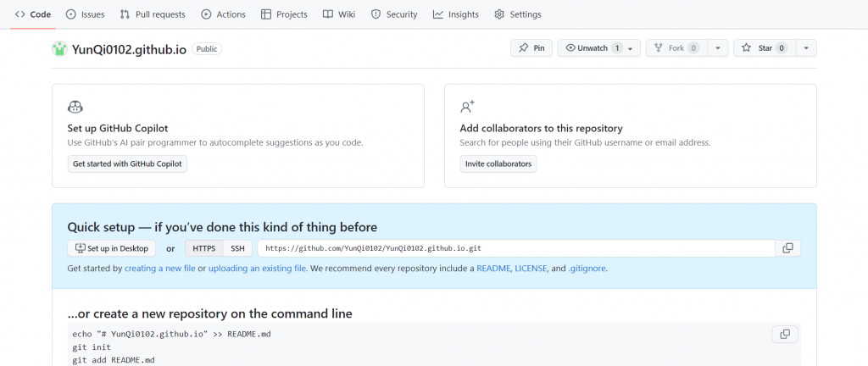The image size is (868, 366).
Task: Click the Unwatch count badge
Action: [x=617, y=48]
